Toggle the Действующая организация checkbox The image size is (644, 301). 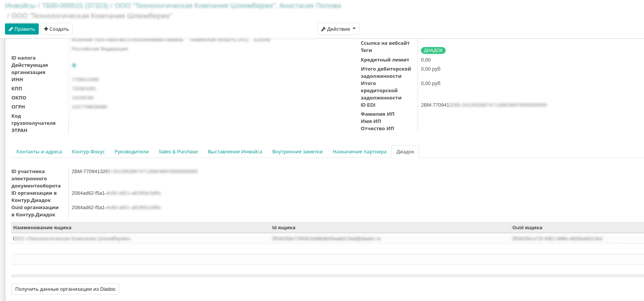pyautogui.click(x=74, y=65)
